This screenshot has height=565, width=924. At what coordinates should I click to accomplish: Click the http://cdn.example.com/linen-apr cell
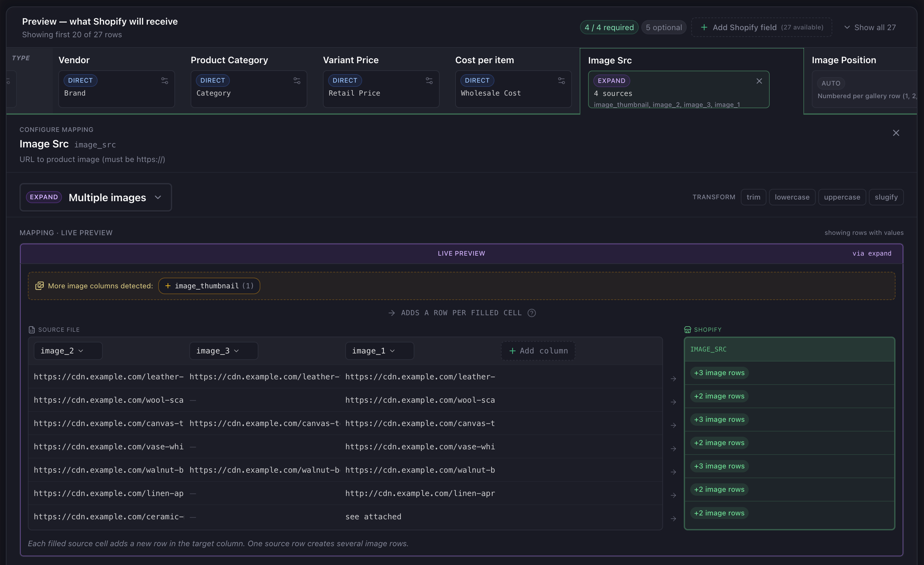(420, 493)
